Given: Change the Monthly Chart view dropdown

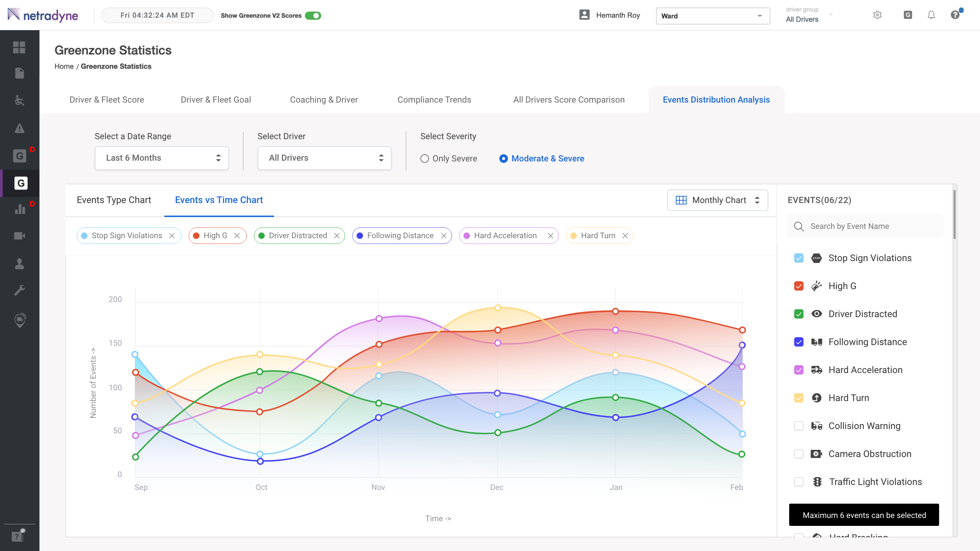Looking at the screenshot, I should point(717,200).
